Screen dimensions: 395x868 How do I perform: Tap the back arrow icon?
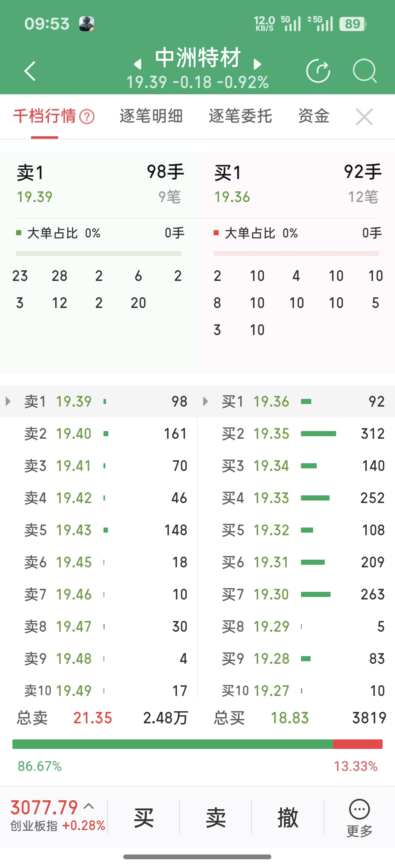tap(30, 71)
